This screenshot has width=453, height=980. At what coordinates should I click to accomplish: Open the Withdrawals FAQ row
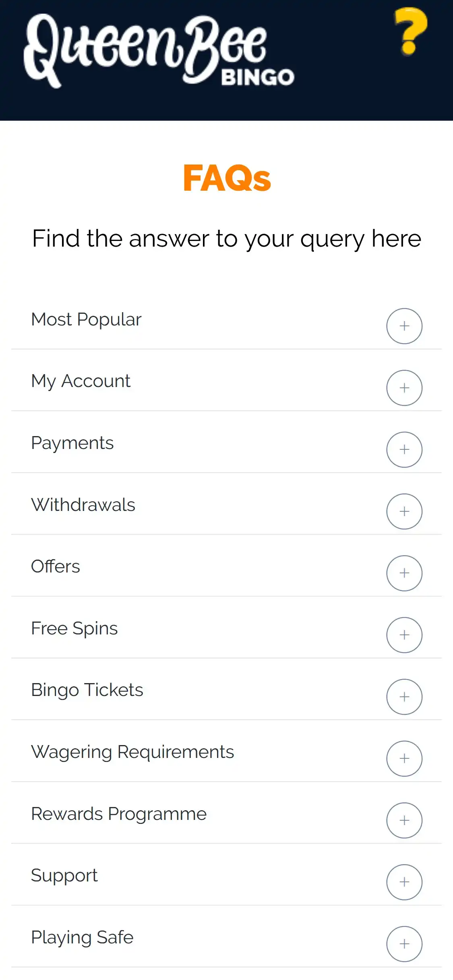83,505
